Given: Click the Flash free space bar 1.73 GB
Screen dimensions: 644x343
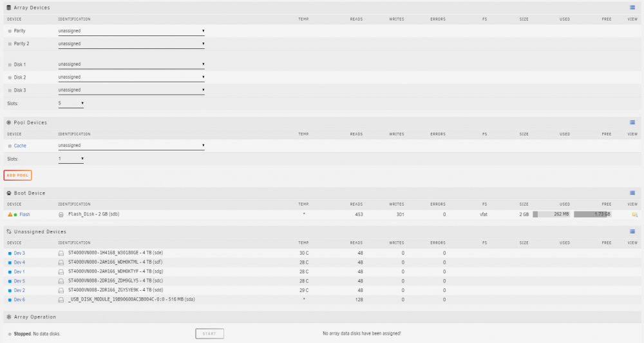Looking at the screenshot, I should (592, 214).
